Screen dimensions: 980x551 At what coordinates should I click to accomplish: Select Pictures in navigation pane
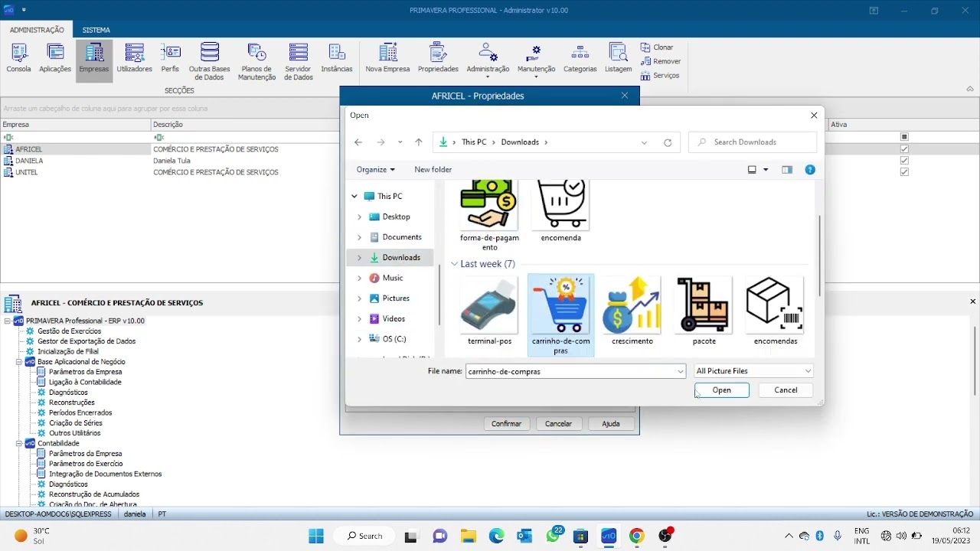(395, 298)
